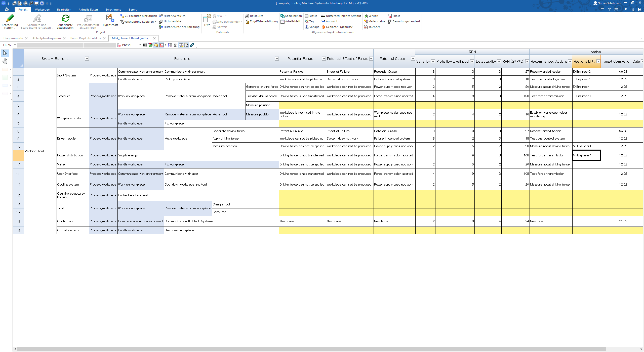Image resolution: width=644 pixels, height=352 pixels.
Task: Open Zugriffsberechtigung lock icon
Action: [248, 21]
